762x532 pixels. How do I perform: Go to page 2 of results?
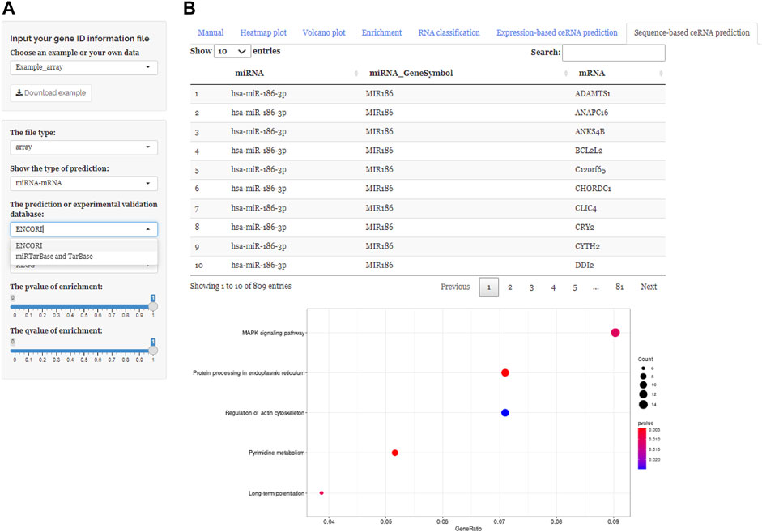click(x=510, y=287)
